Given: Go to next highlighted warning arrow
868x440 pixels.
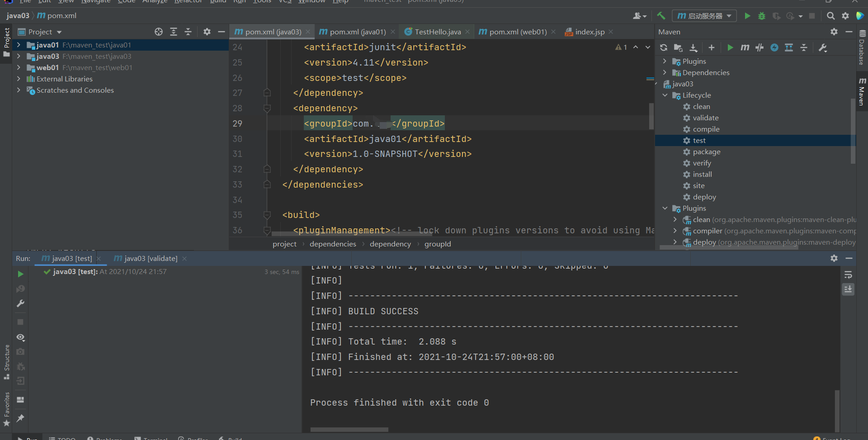Looking at the screenshot, I should pos(648,47).
